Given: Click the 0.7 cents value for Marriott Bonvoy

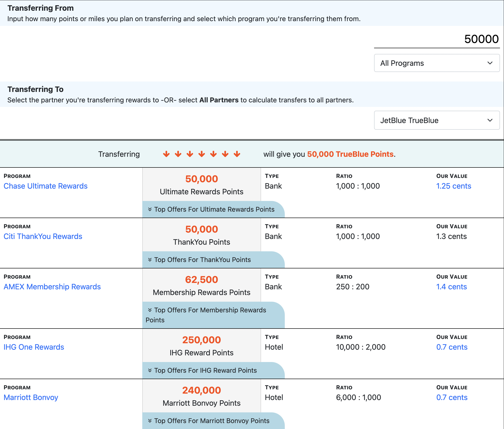Looking at the screenshot, I should pyautogui.click(x=452, y=397).
